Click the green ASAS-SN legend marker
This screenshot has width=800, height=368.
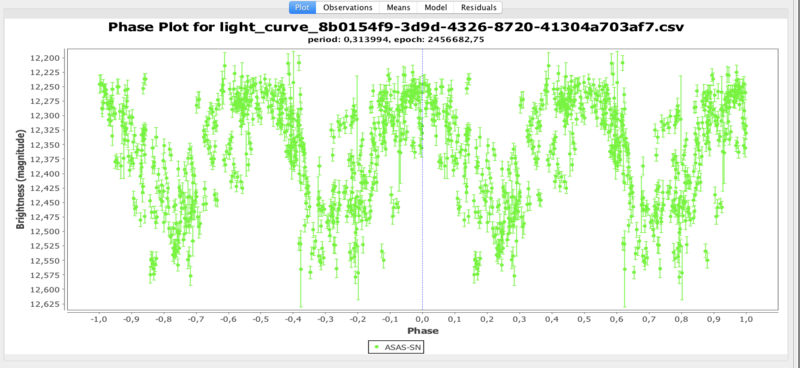coord(377,347)
